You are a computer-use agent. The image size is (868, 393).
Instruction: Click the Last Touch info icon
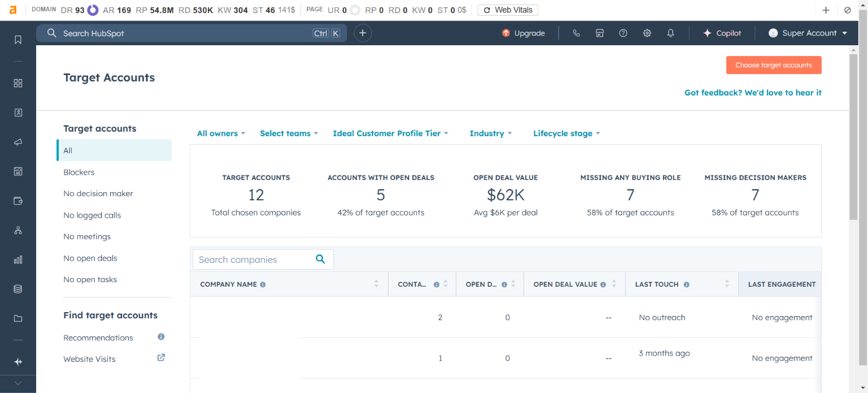click(x=686, y=284)
